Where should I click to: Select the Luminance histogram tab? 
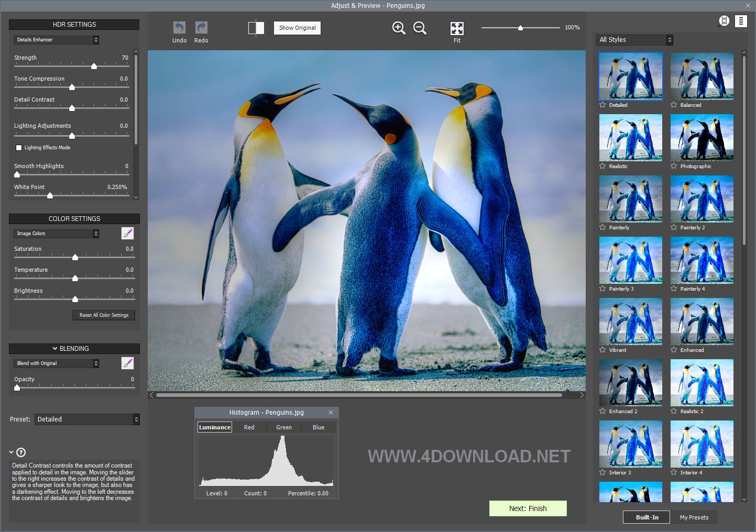click(x=215, y=427)
